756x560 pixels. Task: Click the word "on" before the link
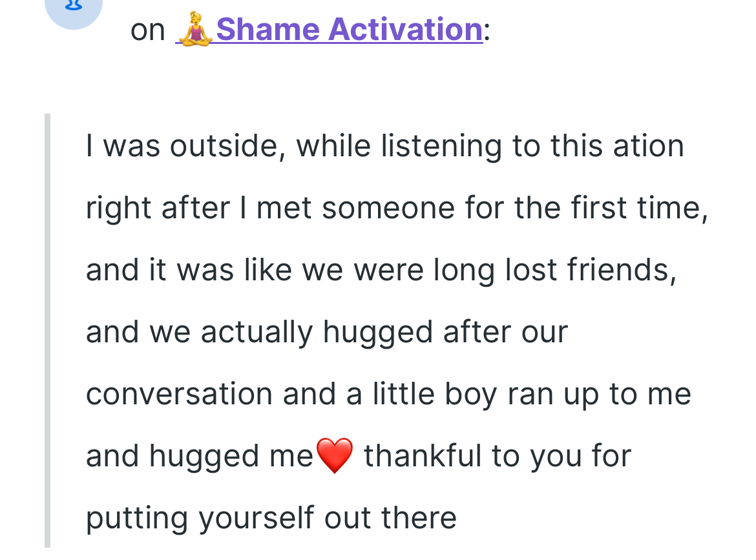tap(148, 30)
